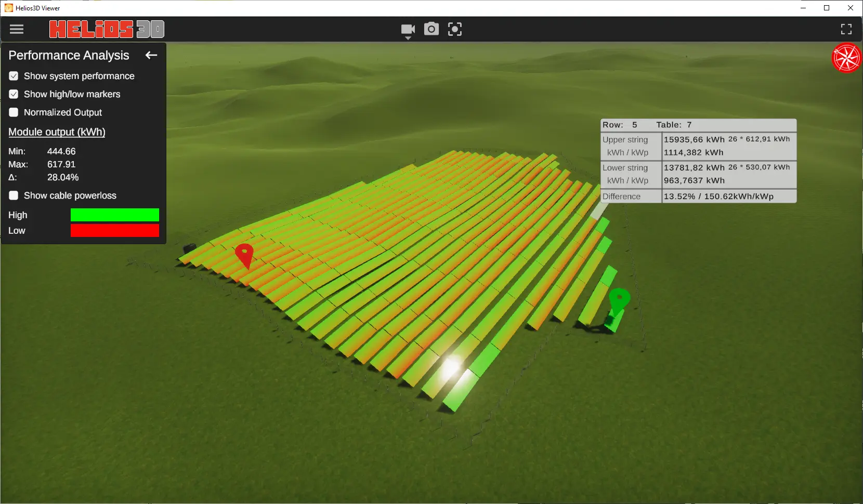Click the center focus view icon
This screenshot has width=863, height=504.
point(455,29)
